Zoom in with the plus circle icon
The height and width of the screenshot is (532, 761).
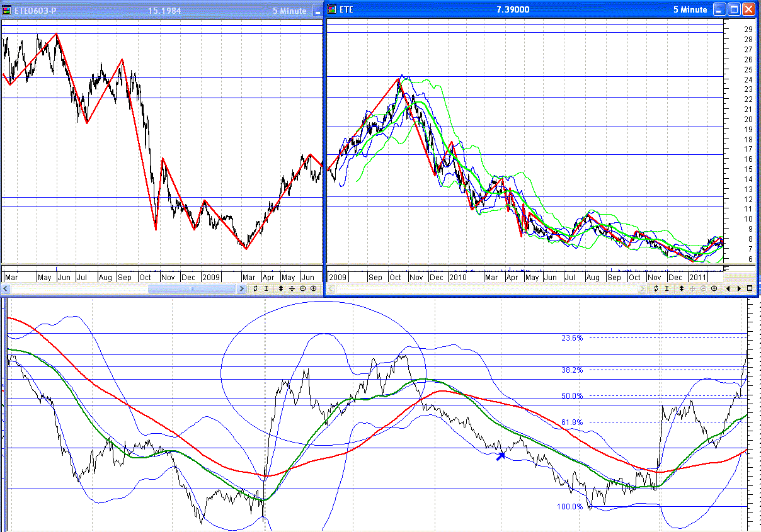[313, 288]
